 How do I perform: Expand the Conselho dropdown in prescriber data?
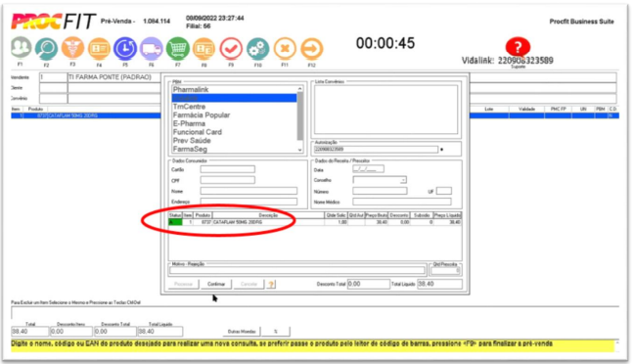click(403, 180)
